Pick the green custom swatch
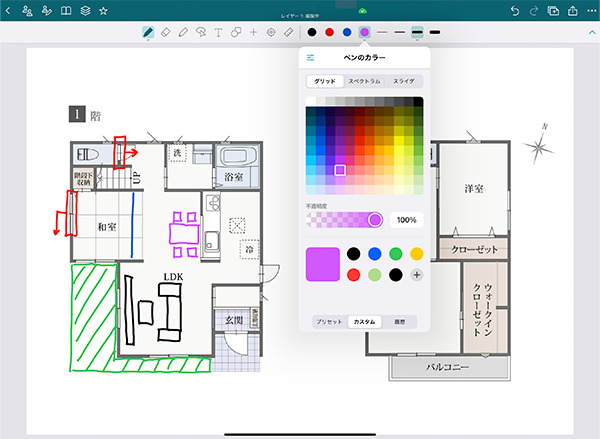Image resolution: width=600 pixels, height=439 pixels. pyautogui.click(x=396, y=253)
